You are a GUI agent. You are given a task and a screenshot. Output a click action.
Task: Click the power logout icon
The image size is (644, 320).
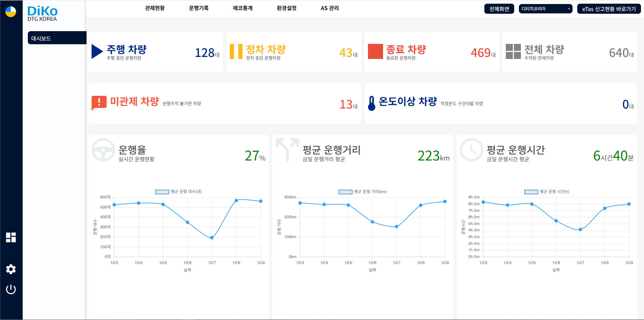coord(11,289)
